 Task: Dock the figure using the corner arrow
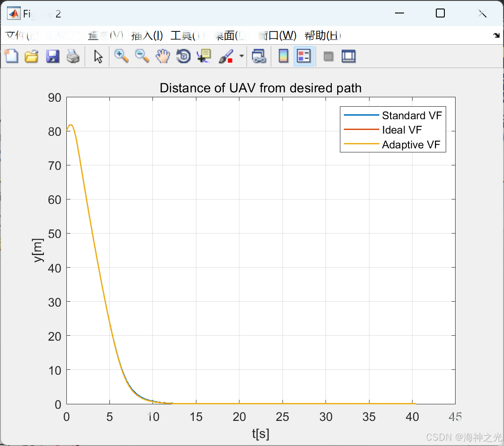tap(497, 35)
